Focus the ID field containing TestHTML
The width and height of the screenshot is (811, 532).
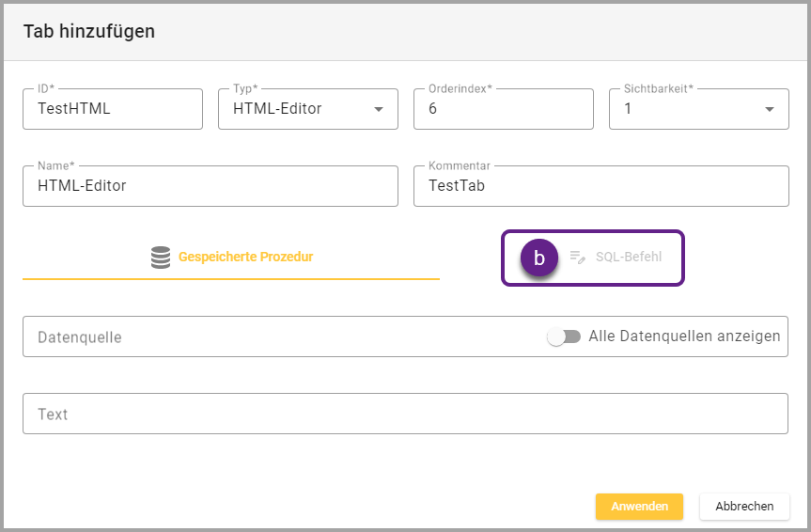pyautogui.click(x=112, y=109)
